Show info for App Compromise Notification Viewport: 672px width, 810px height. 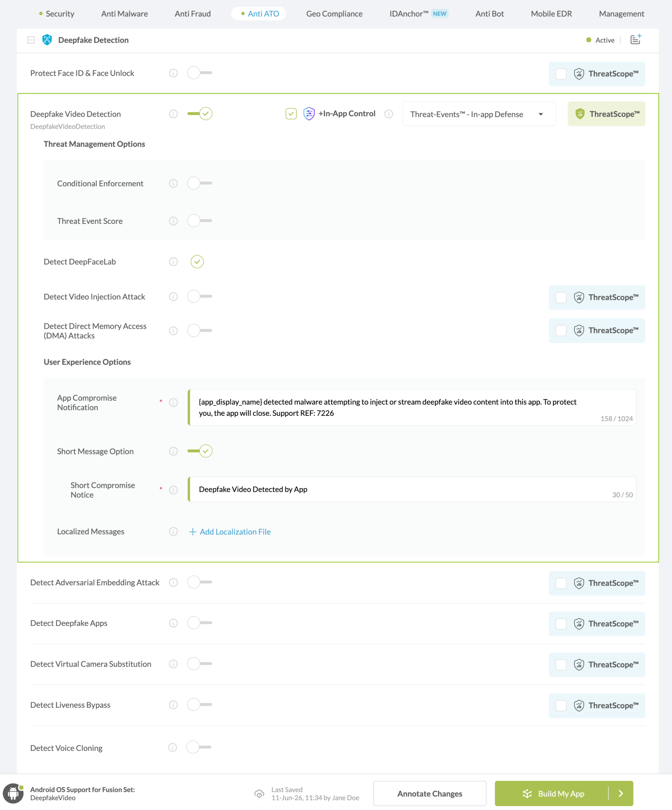click(x=173, y=402)
